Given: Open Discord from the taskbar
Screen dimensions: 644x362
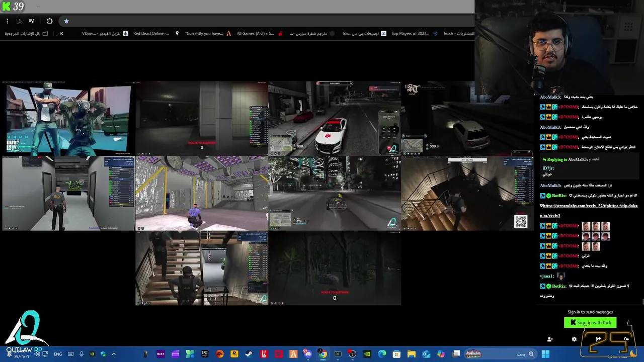Looking at the screenshot, I should click(308, 354).
